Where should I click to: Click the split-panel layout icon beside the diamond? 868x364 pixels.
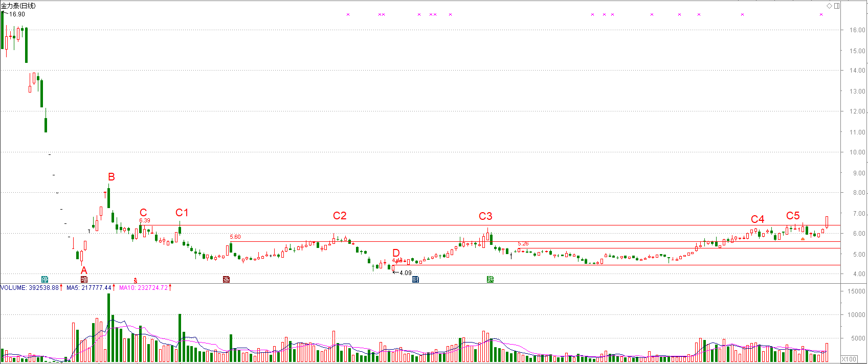click(837, 6)
